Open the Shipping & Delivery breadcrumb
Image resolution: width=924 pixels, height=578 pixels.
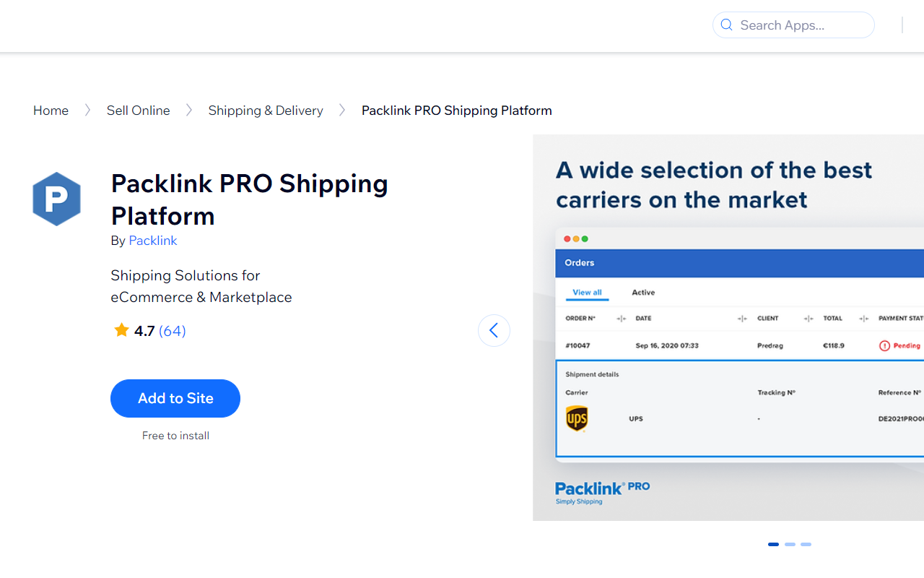266,110
